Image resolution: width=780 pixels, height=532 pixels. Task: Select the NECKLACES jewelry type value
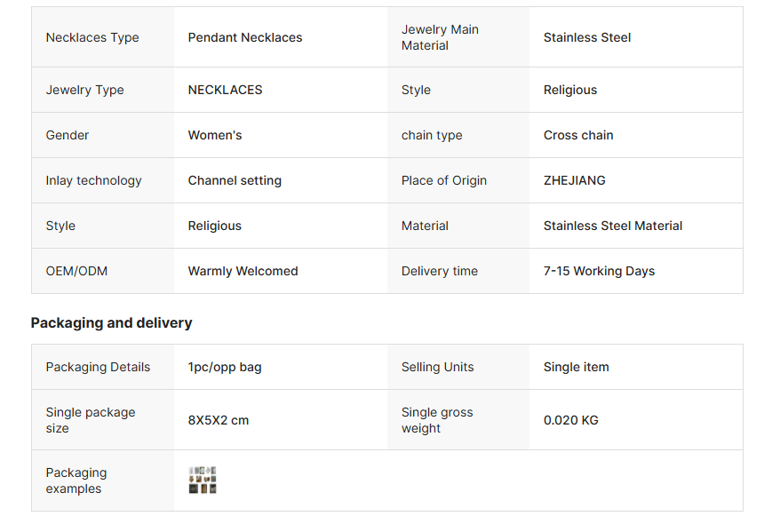[226, 90]
